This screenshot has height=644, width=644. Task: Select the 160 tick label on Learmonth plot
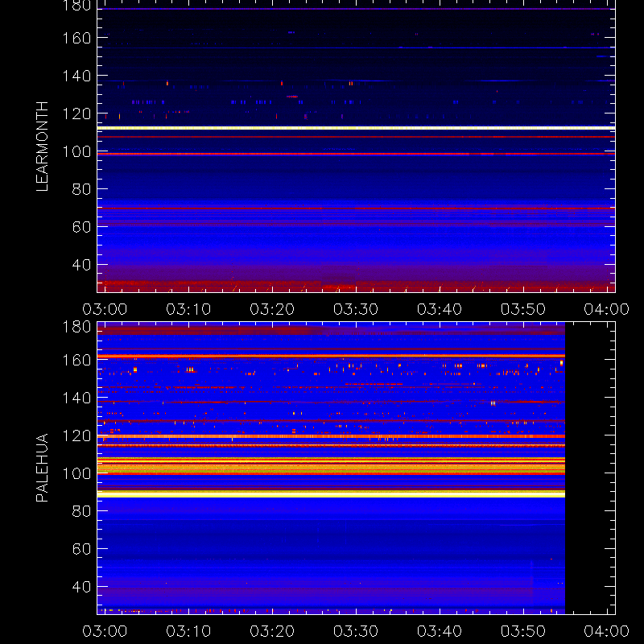[76, 38]
